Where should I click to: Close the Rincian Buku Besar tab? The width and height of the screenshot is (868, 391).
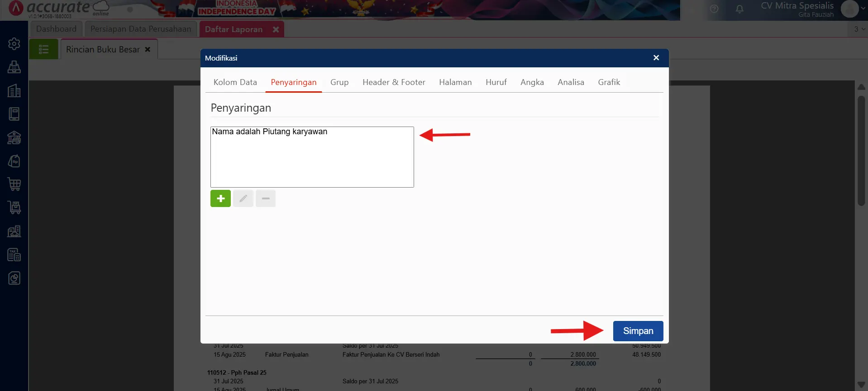(148, 49)
